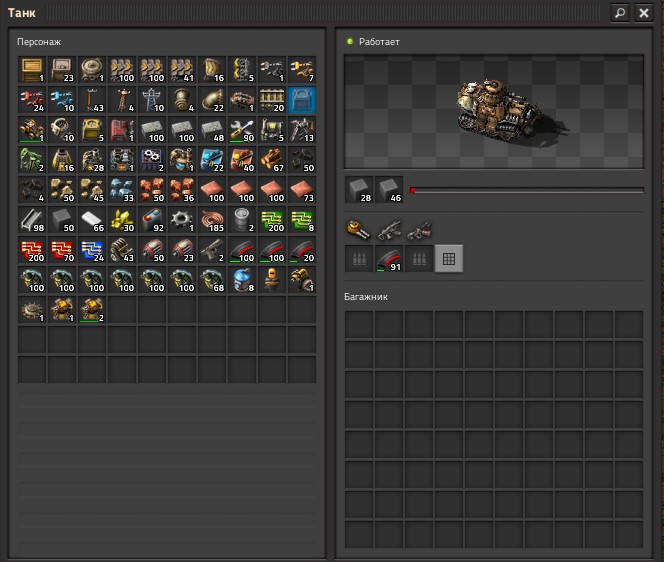The height and width of the screenshot is (562, 664).
Task: Select the loaded ammo slot showing 91
Action: pos(389,258)
